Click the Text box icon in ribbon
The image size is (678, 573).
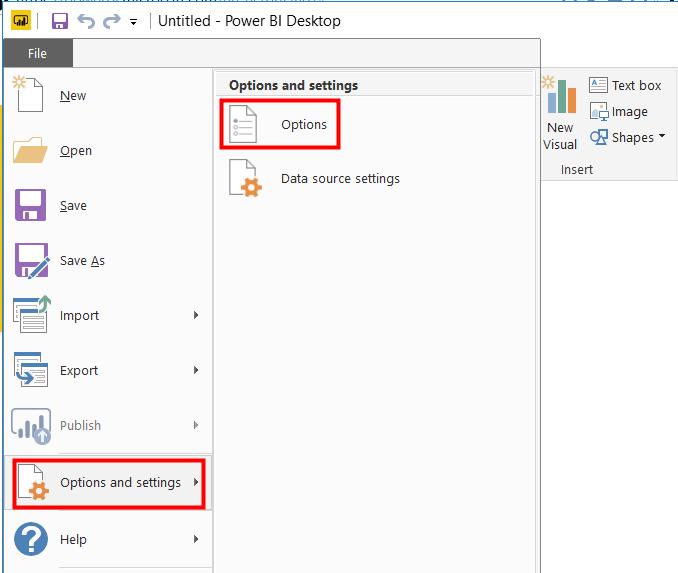[x=598, y=85]
